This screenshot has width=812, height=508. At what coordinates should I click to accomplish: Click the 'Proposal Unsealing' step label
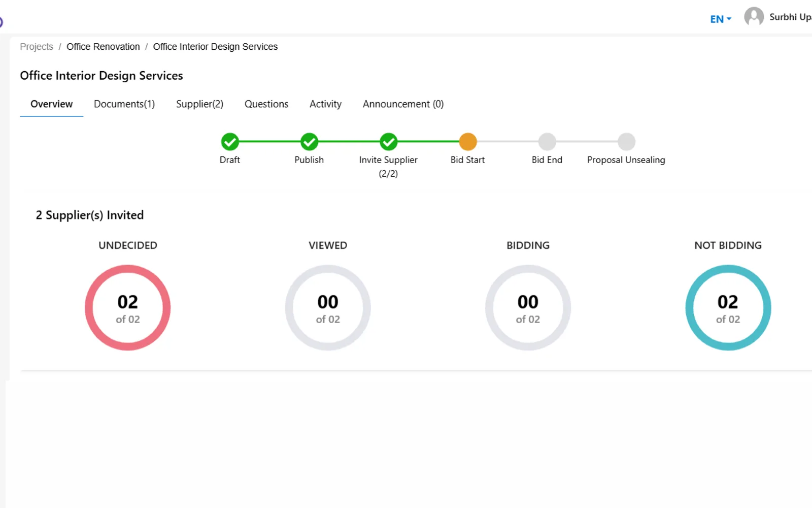pyautogui.click(x=626, y=160)
